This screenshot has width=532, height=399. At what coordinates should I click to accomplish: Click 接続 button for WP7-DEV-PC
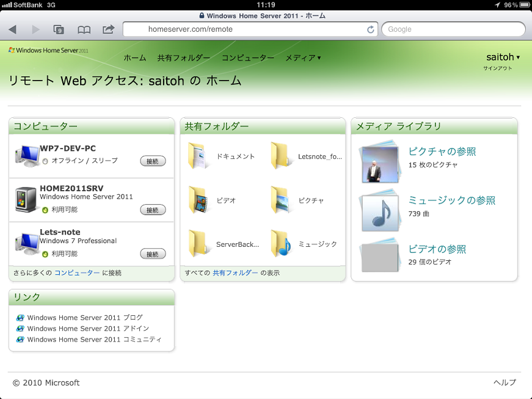pyautogui.click(x=153, y=161)
